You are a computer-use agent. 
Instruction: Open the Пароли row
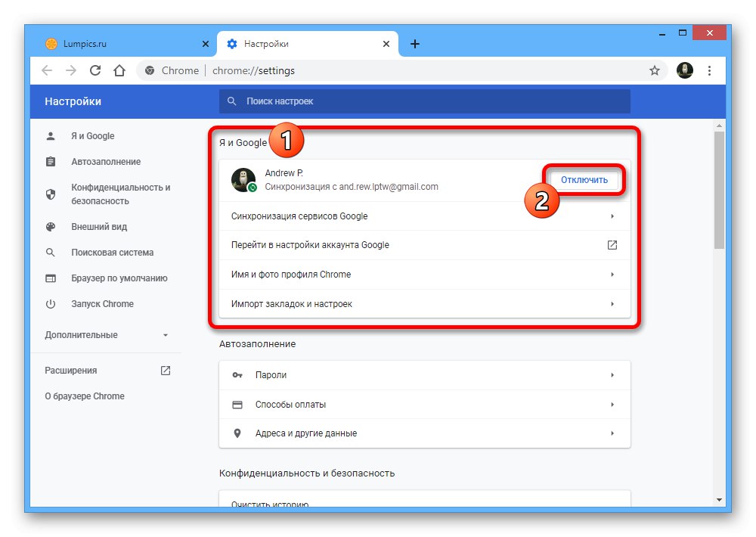point(425,375)
